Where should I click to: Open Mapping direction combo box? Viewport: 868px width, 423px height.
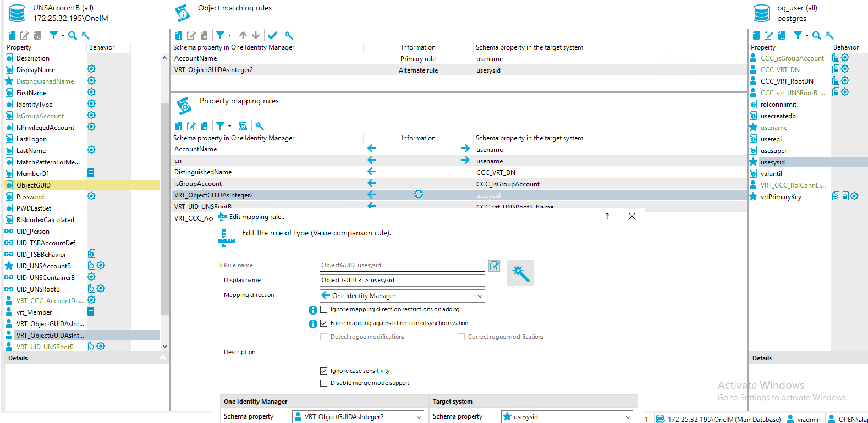[402, 296]
